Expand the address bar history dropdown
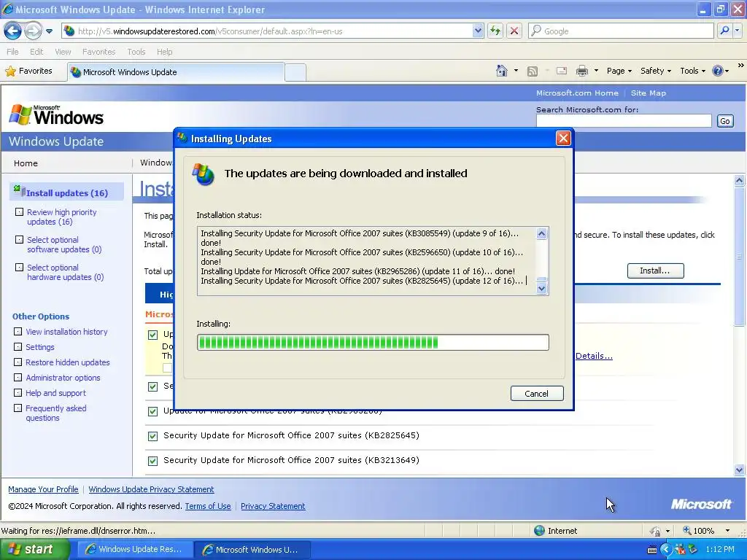Screen dimensions: 747x560 point(478,31)
